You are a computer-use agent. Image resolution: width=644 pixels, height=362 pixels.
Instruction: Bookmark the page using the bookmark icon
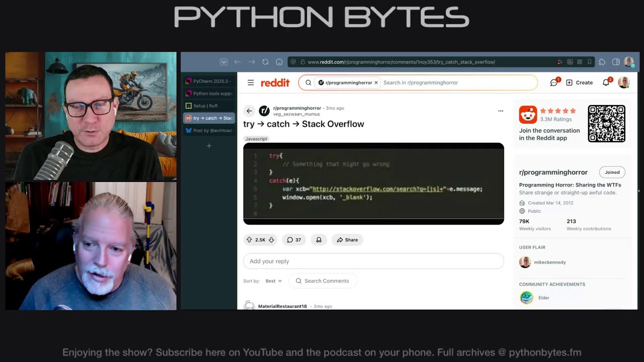pos(589,62)
